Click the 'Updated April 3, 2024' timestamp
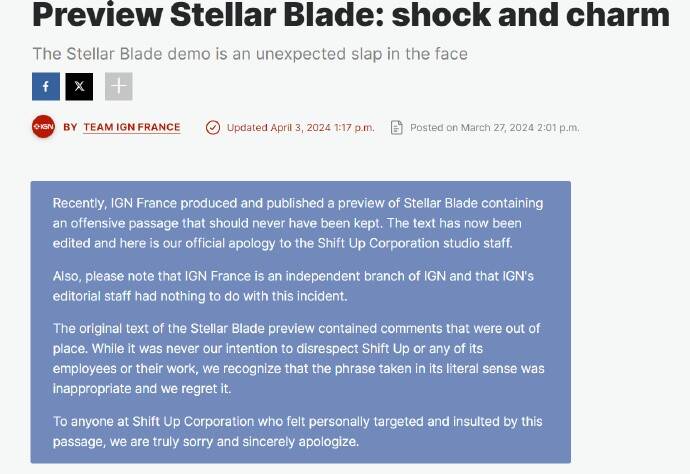 click(300, 127)
